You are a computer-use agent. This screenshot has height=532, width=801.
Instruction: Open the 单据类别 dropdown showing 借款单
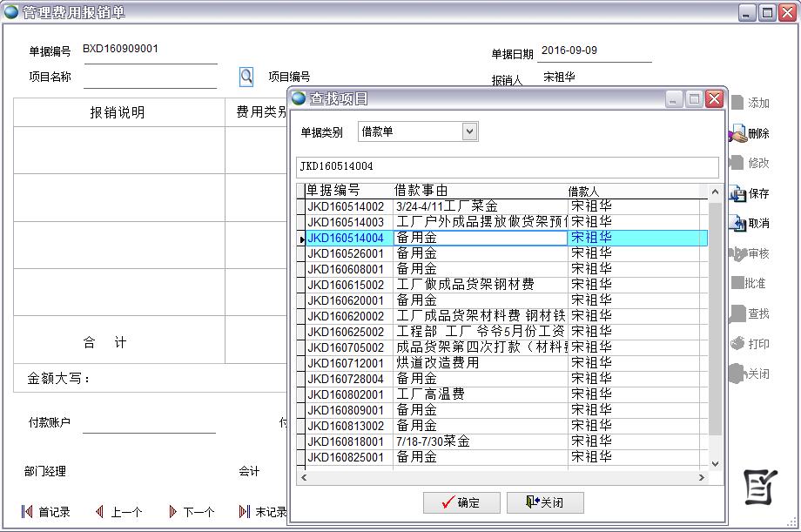pyautogui.click(x=468, y=131)
